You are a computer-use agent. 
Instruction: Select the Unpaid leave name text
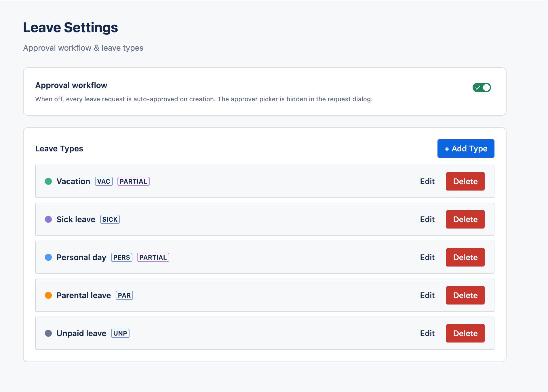pyautogui.click(x=81, y=333)
